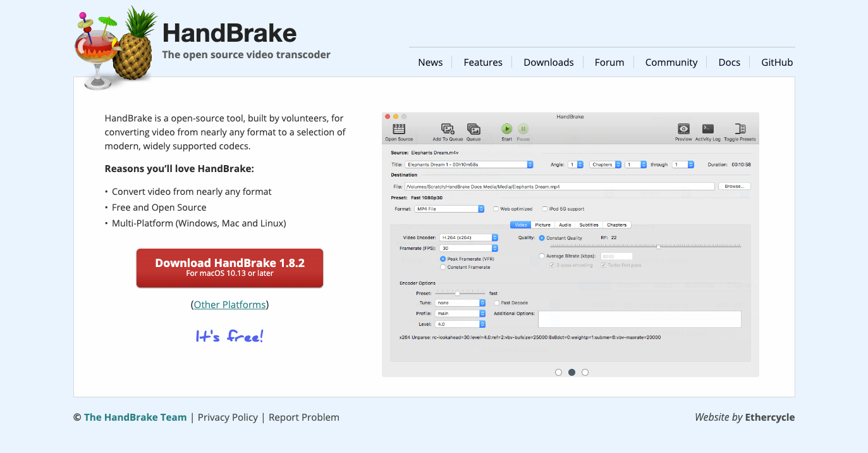868x453 pixels.
Task: Go to first carousel slide dot
Action: click(x=558, y=373)
